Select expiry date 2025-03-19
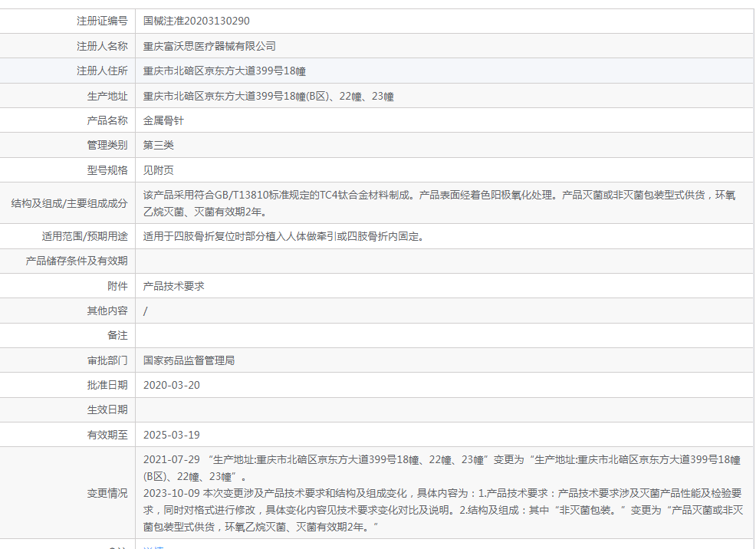Viewport: 756px width, 549px height. 171,436
